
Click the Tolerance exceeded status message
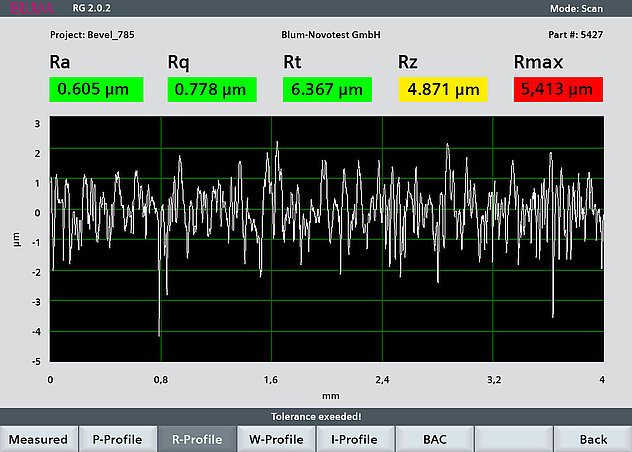[x=315, y=416]
